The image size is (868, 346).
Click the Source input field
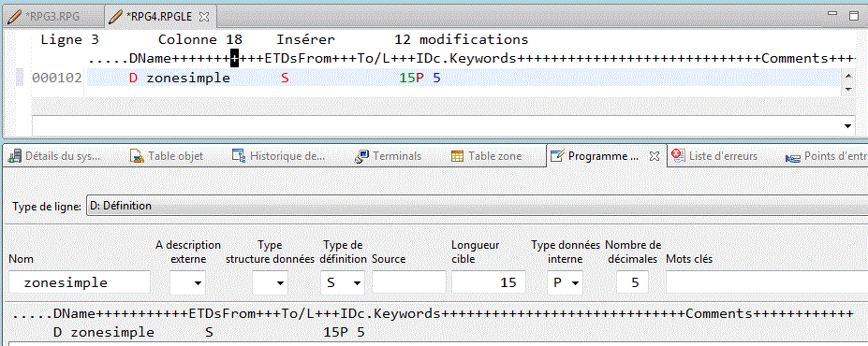point(408,282)
